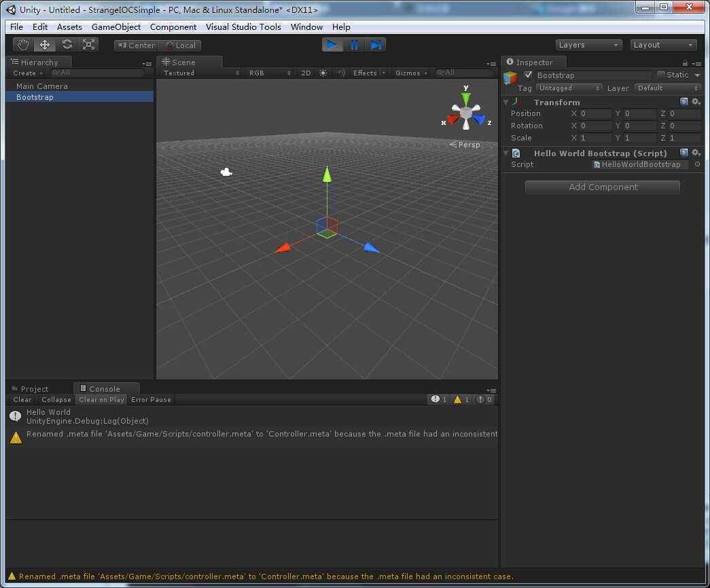This screenshot has width=710, height=588.
Task: Open the GameObject menu
Action: click(x=116, y=26)
